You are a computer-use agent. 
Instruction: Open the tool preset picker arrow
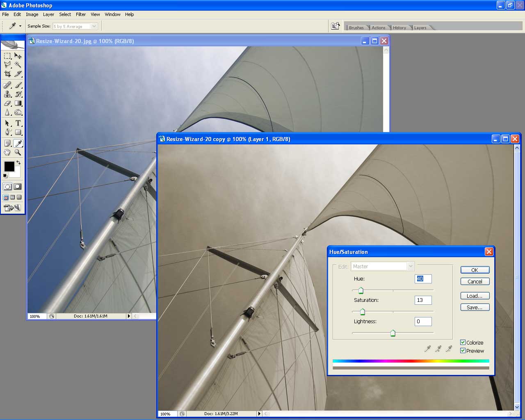pos(20,26)
